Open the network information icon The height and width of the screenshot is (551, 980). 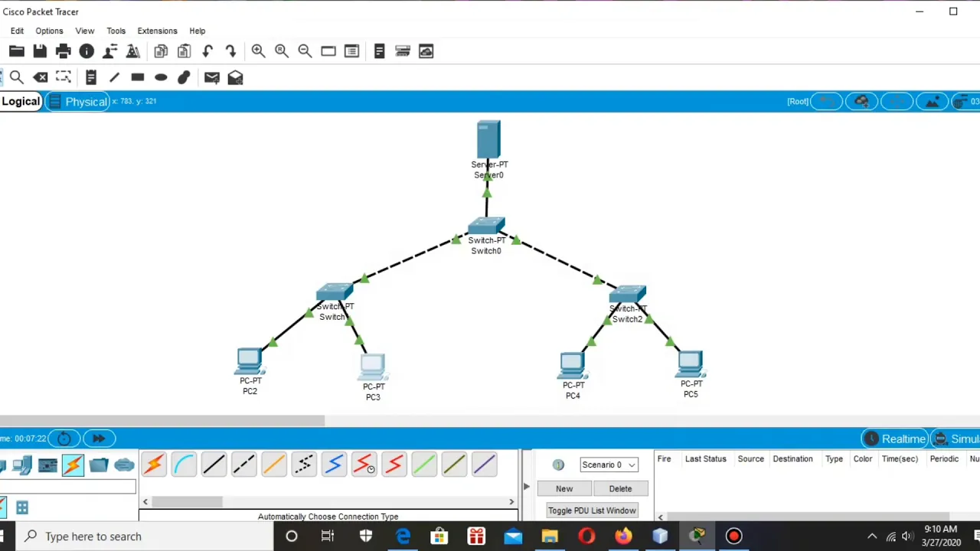tap(87, 51)
